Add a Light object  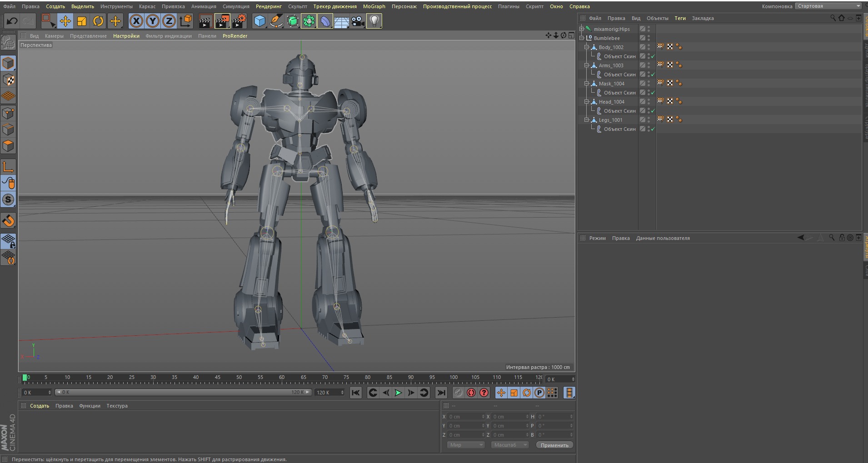pos(374,21)
